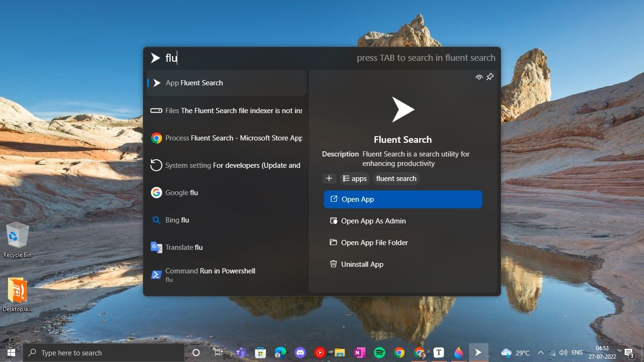Open the colorful droplet app on the taskbar
644x362 pixels.
tap(459, 353)
